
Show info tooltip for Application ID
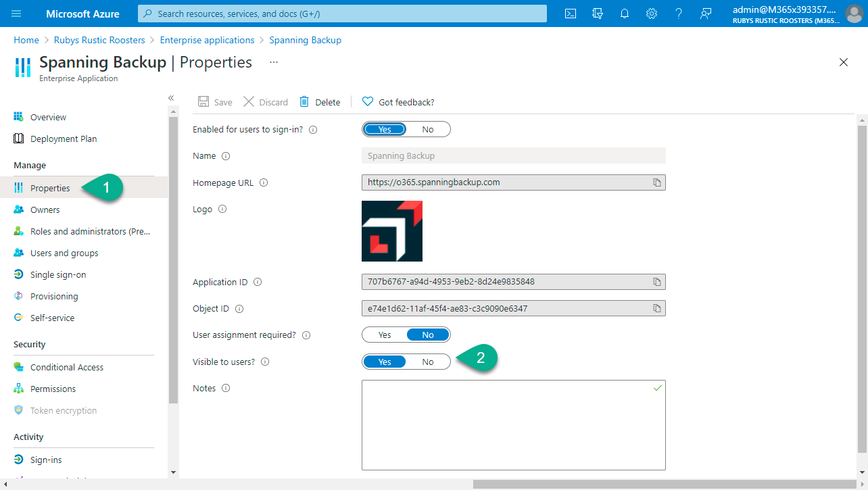[258, 283]
